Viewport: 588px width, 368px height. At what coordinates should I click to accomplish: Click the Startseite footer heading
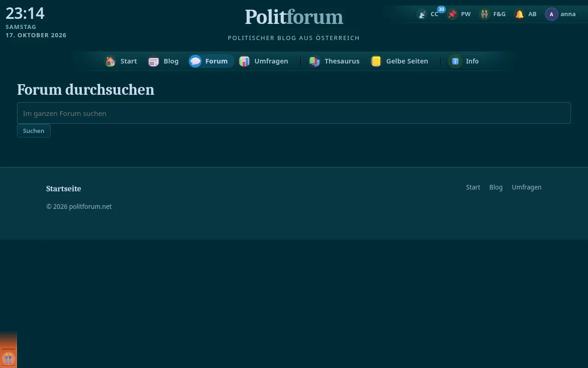pos(63,189)
